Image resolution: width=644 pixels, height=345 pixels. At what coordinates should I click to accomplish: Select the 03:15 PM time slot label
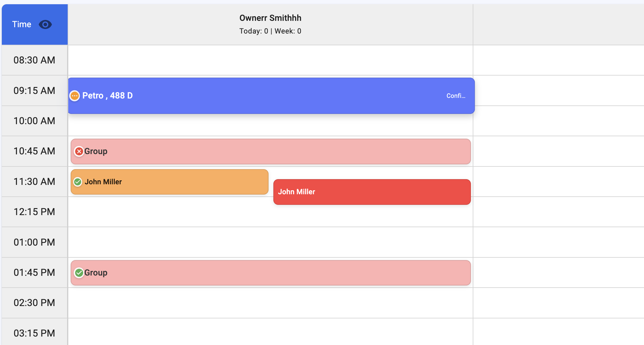tap(34, 333)
